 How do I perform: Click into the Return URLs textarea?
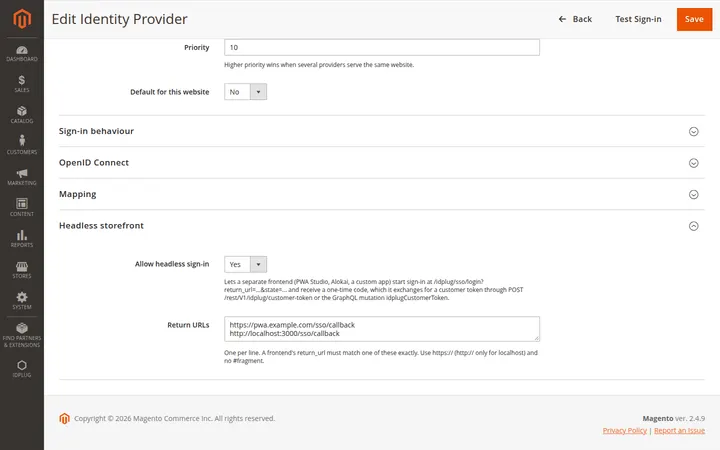pyautogui.click(x=382, y=329)
